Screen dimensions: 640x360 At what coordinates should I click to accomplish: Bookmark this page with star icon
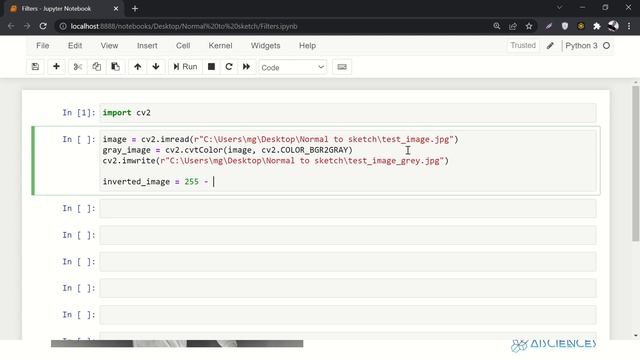[529, 26]
